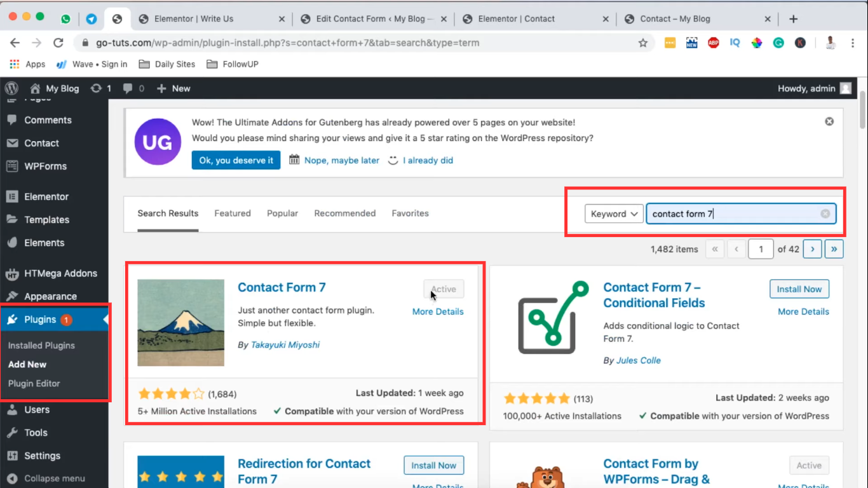Open the Plugin Editor submenu item
Image resolution: width=868 pixels, height=488 pixels.
[34, 384]
